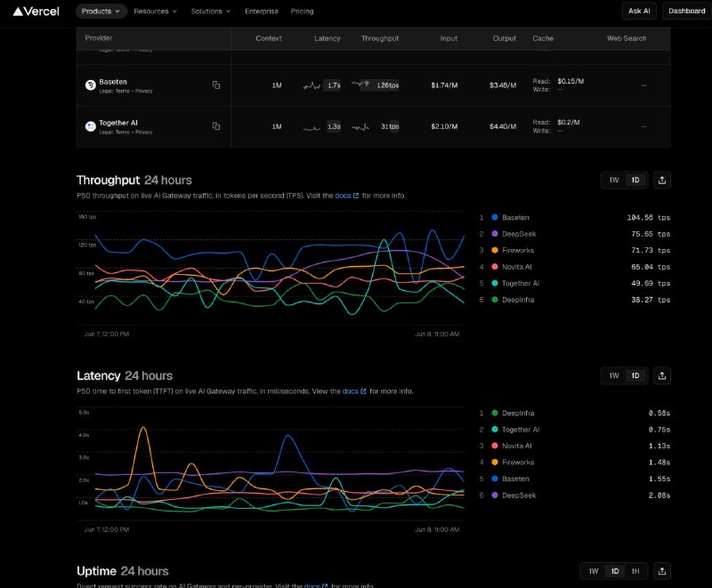Click Fireworks dot in Latency legend

495,463
